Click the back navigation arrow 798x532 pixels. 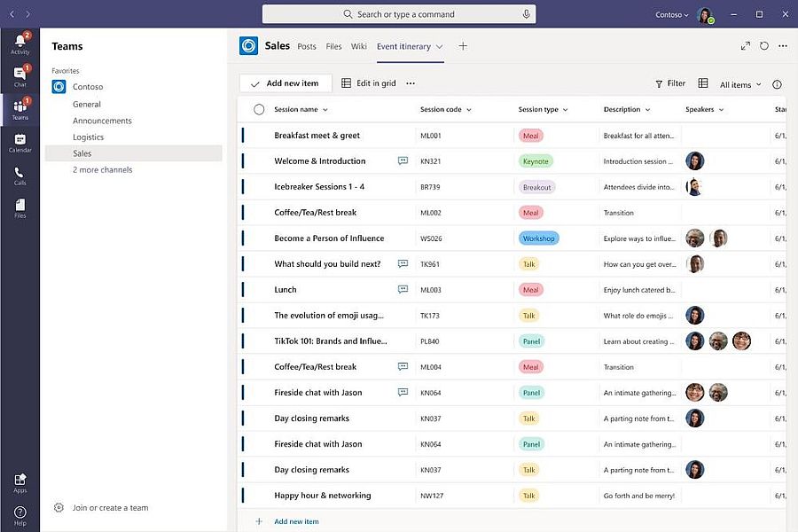(x=12, y=14)
